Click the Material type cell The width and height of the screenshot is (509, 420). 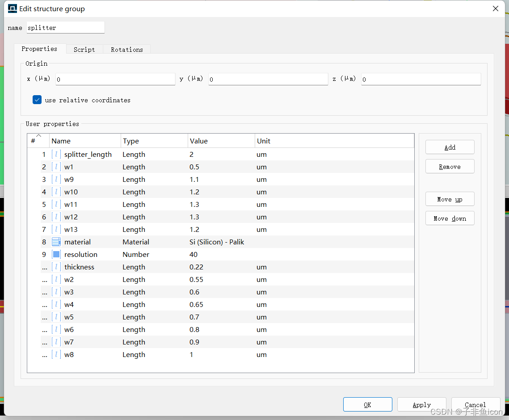(136, 242)
